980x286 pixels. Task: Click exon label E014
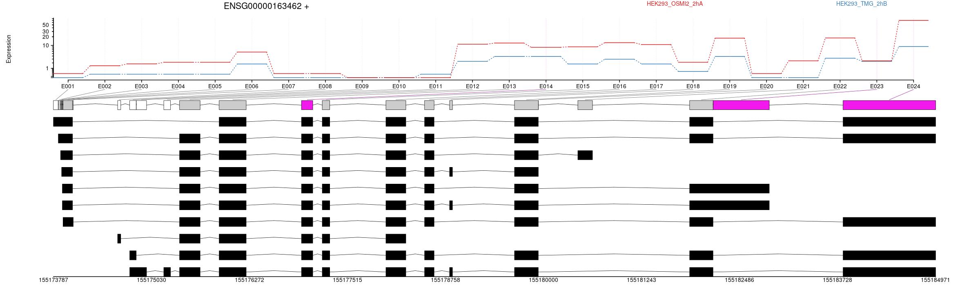[x=546, y=86]
